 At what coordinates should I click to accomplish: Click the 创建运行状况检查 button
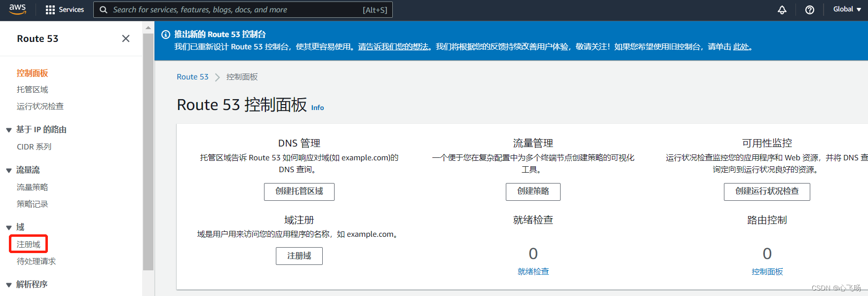(x=767, y=191)
